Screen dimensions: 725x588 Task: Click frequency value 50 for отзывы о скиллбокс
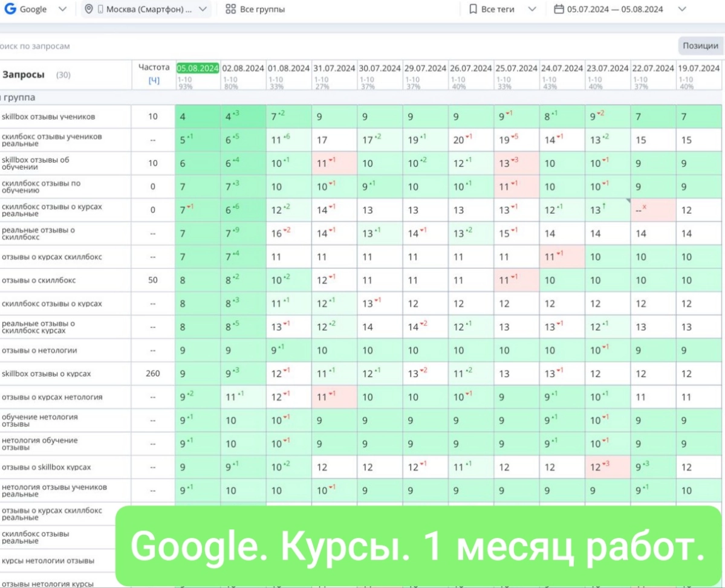point(152,280)
